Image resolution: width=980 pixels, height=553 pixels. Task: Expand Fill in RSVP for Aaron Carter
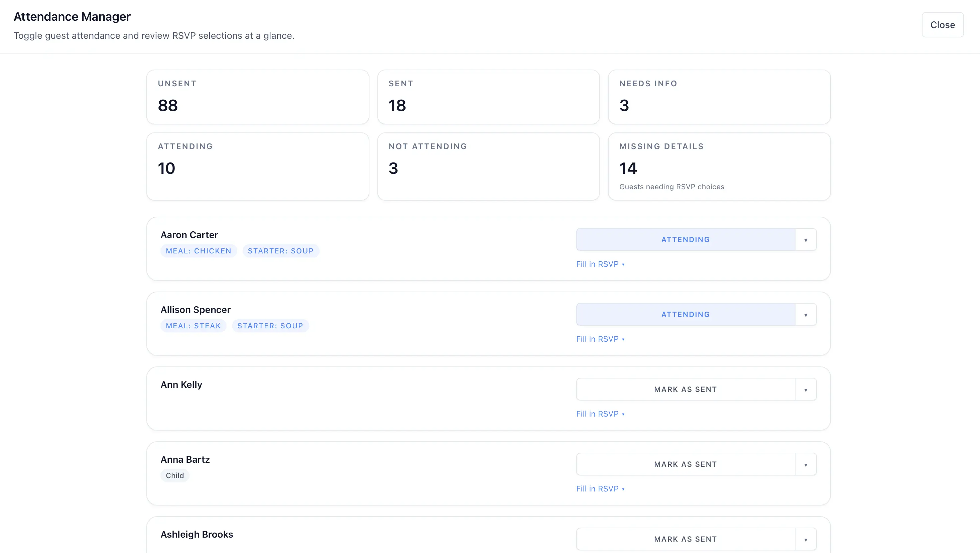[x=600, y=264]
